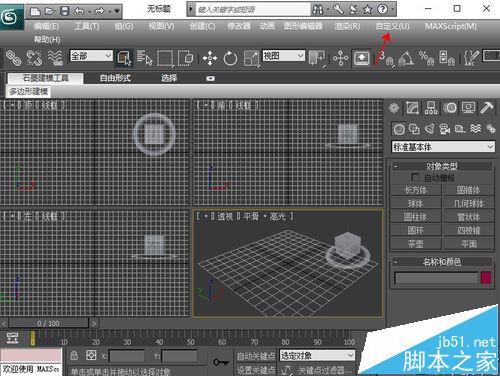Click Edit Named Selection Sets icon

tap(471, 58)
